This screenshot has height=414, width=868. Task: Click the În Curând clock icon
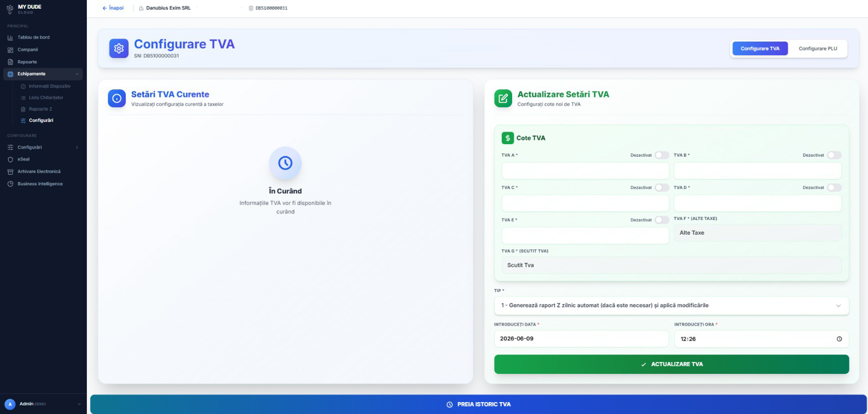click(285, 163)
